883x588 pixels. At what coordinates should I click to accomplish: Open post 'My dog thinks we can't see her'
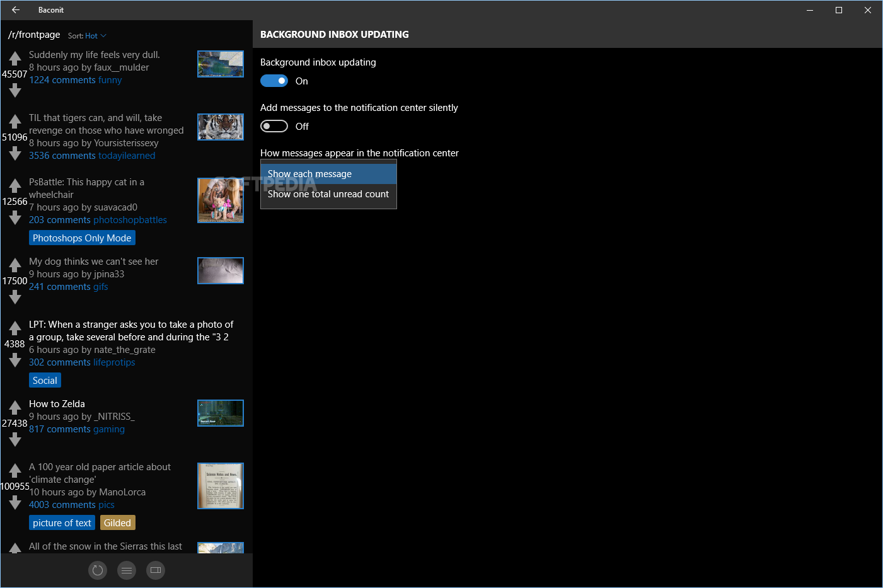click(x=93, y=262)
